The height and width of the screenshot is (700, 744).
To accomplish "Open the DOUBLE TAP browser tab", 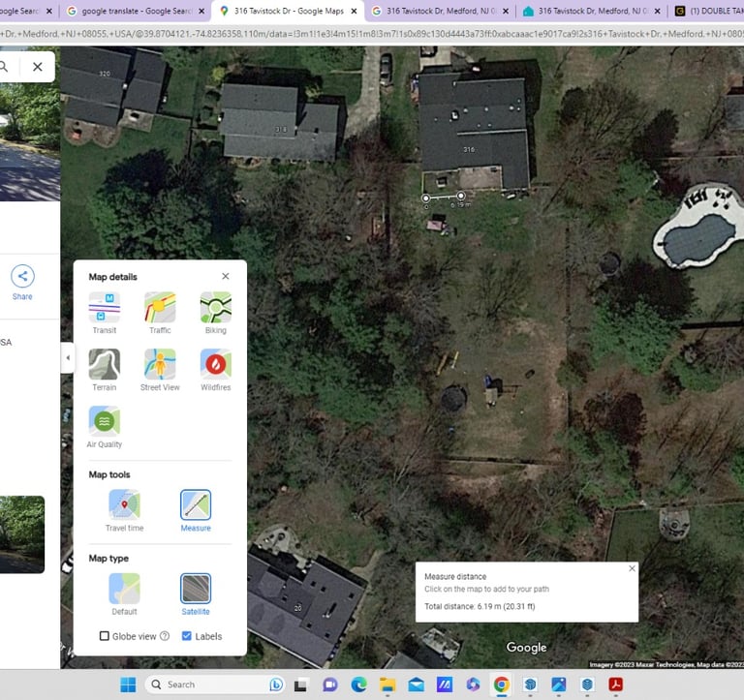I will [x=707, y=11].
